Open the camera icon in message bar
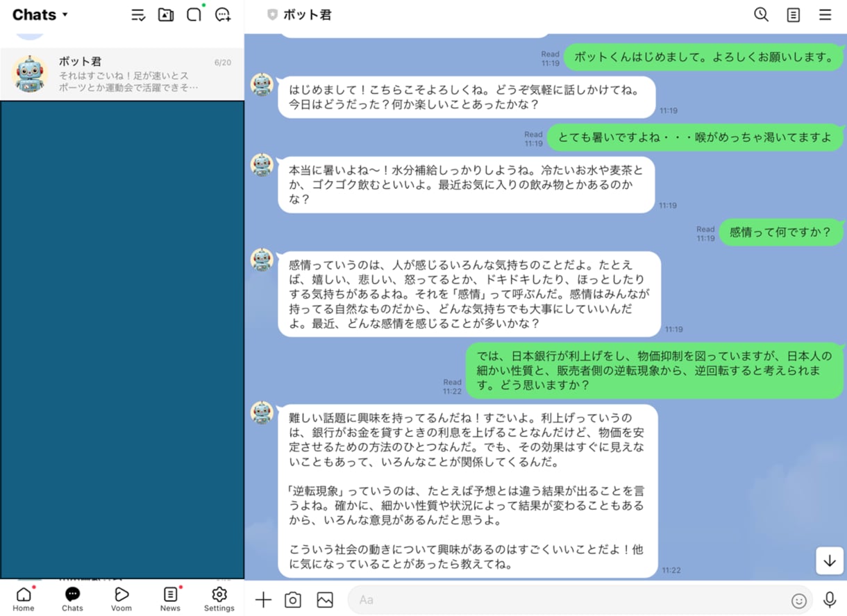Screen dimensions: 847x616 tap(293, 600)
